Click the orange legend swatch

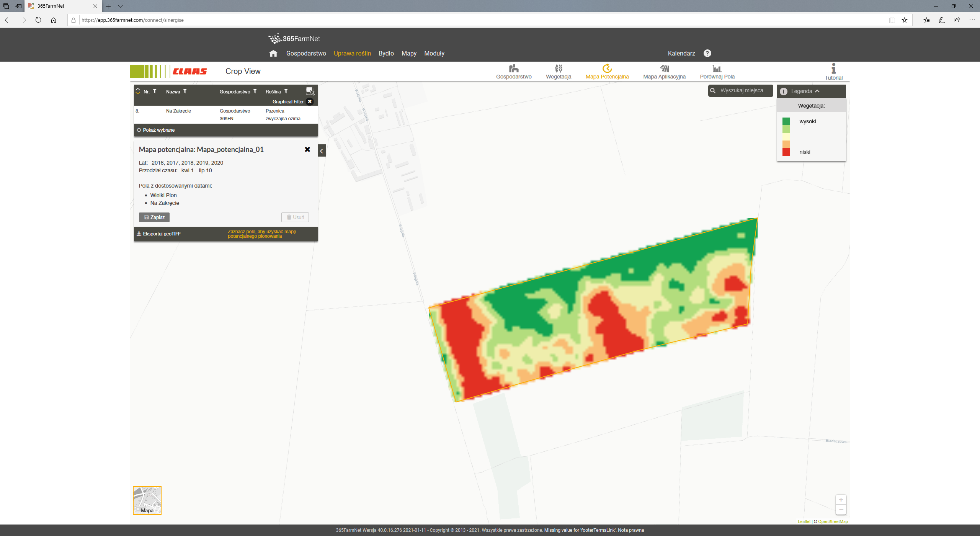pyautogui.click(x=786, y=144)
